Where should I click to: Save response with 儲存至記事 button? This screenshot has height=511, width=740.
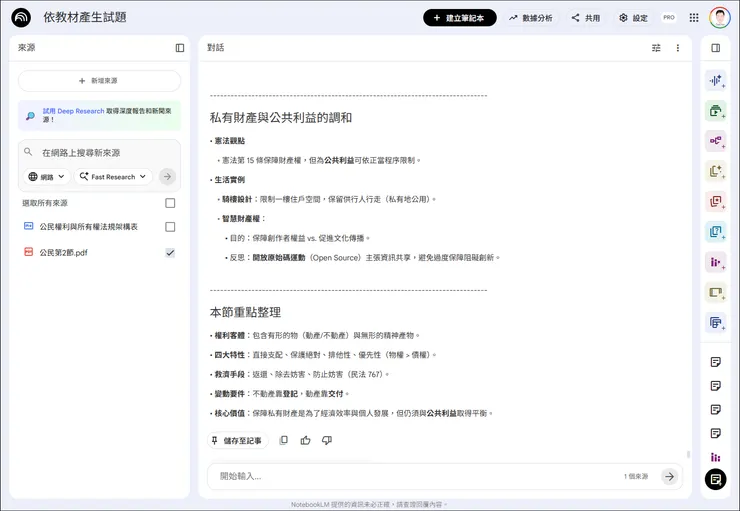[237, 440]
